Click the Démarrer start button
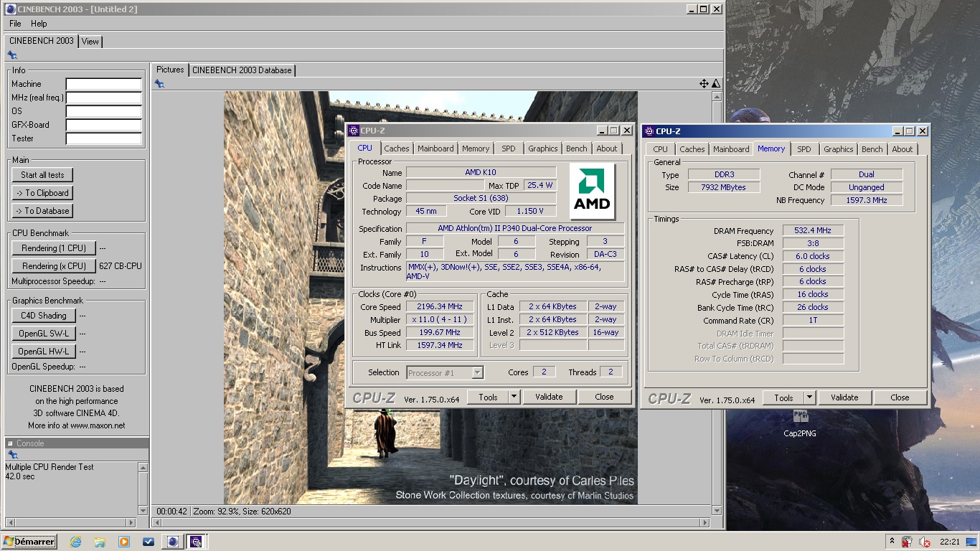 coord(29,542)
